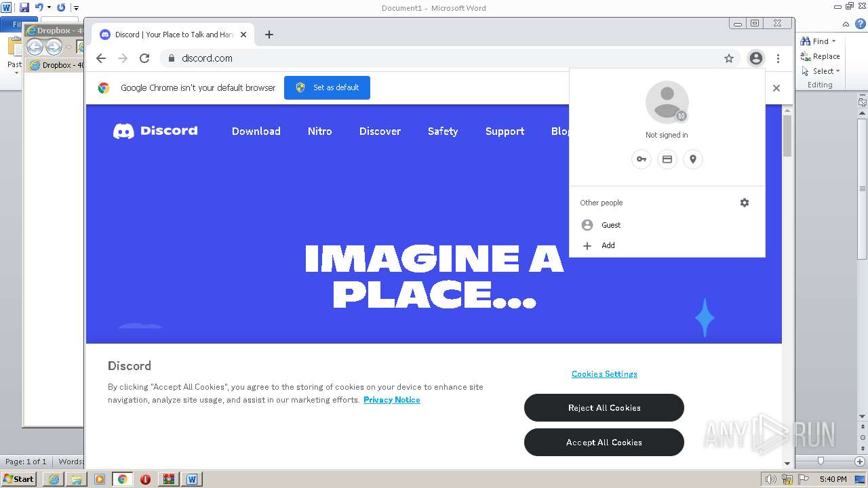Open the Windows Start menu
This screenshot has width=868, height=488.
[x=19, y=479]
